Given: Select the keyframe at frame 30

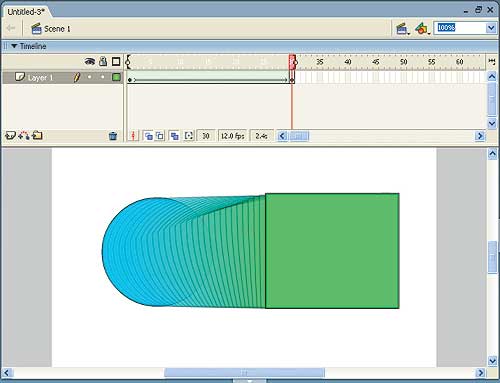Looking at the screenshot, I should coord(292,78).
